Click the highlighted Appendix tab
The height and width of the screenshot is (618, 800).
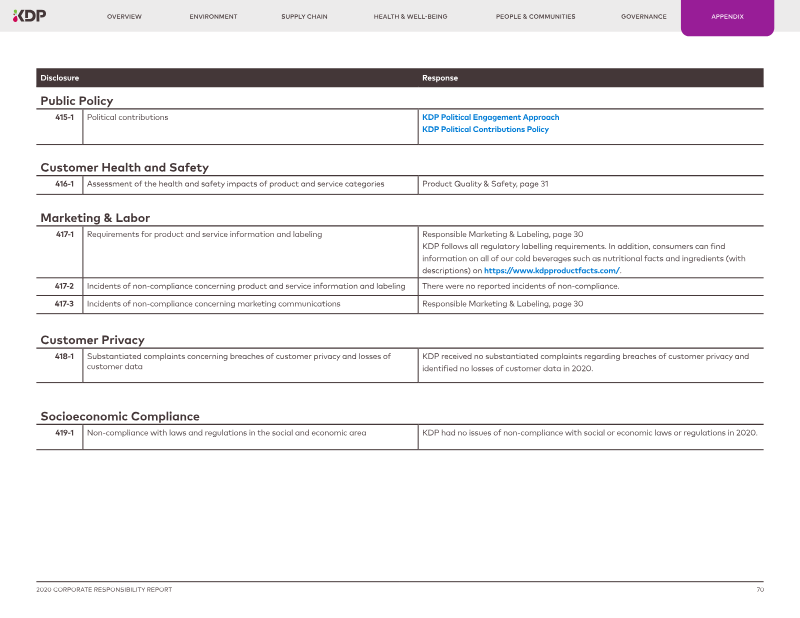(x=727, y=17)
